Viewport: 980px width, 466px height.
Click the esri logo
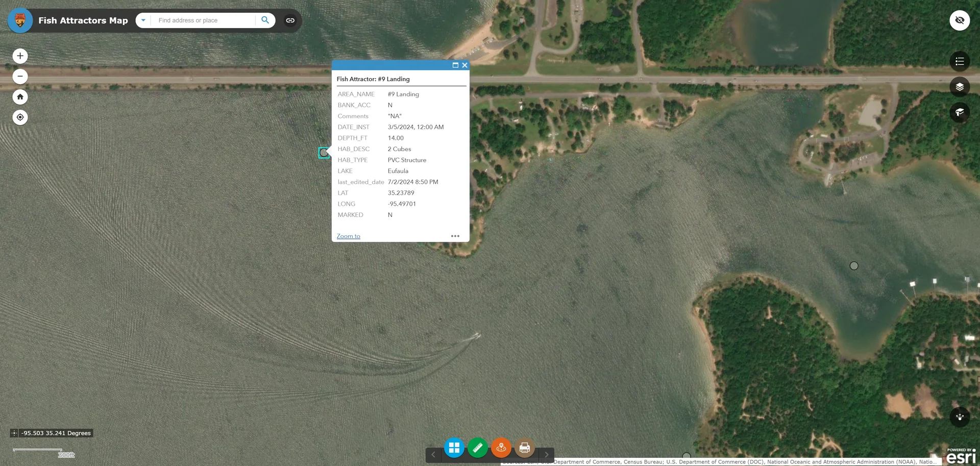click(961, 456)
